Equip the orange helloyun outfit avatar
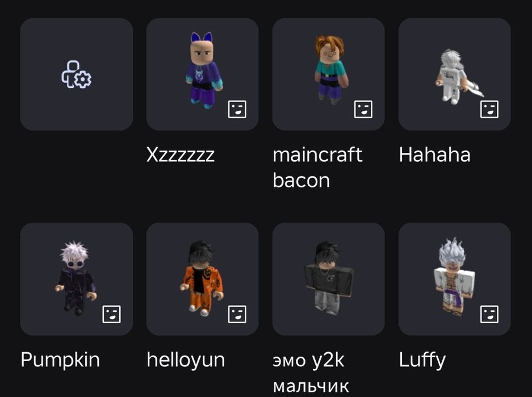532x397 pixels. click(202, 279)
